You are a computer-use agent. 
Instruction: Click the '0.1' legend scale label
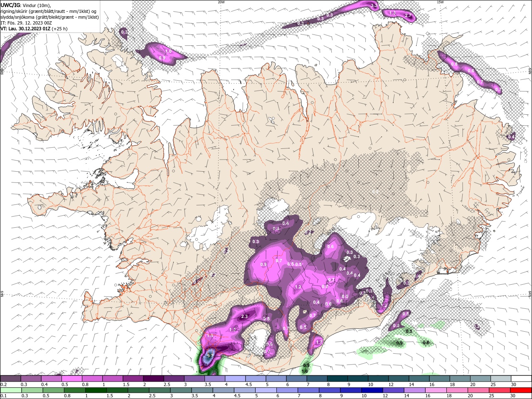[x=3, y=396]
